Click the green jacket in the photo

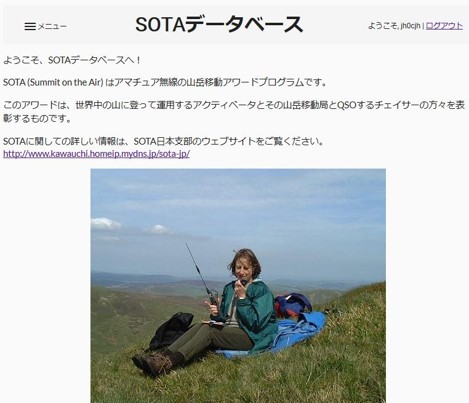pos(252,312)
